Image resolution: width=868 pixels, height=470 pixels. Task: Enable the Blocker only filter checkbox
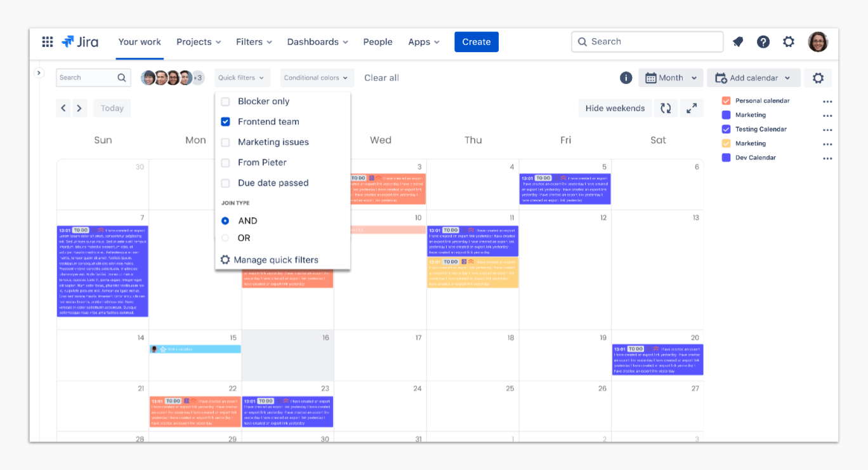tap(225, 102)
